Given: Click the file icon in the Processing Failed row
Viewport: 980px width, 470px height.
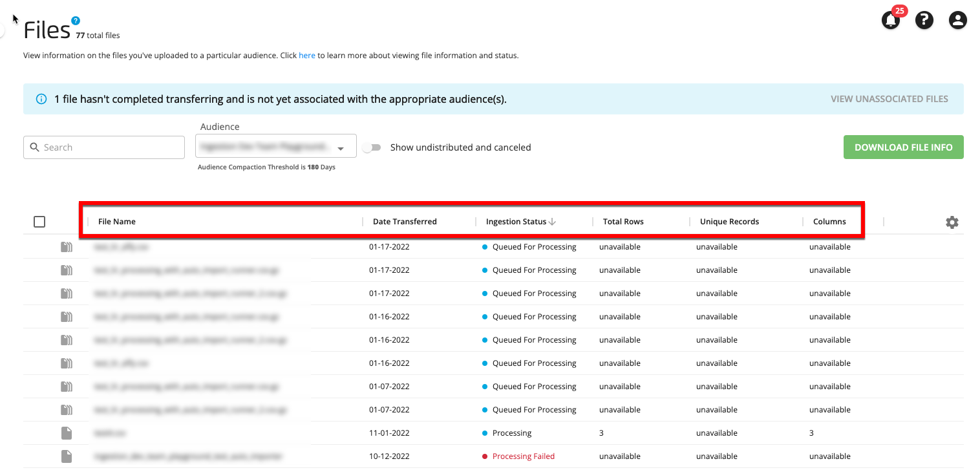Looking at the screenshot, I should pyautogui.click(x=67, y=456).
